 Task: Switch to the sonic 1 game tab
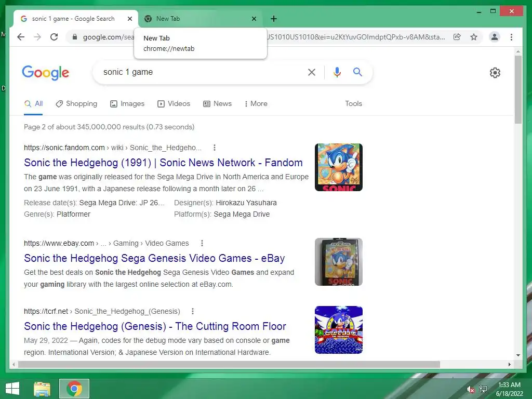73,19
